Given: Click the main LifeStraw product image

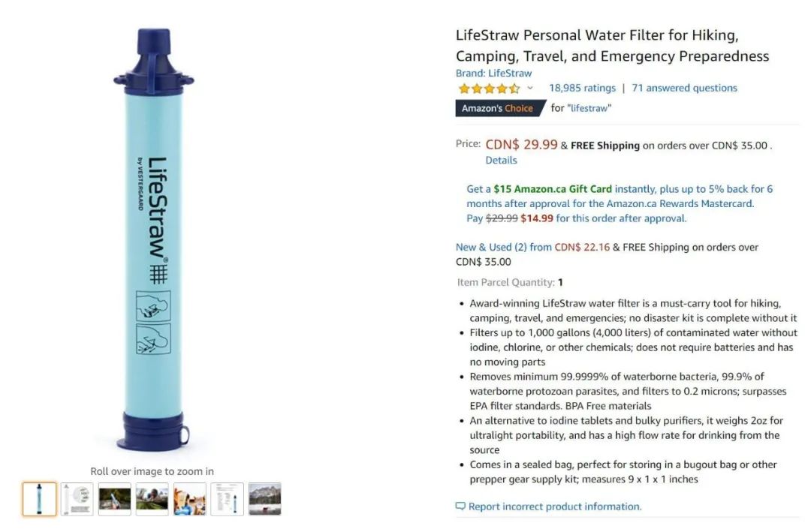Looking at the screenshot, I should click(x=154, y=239).
